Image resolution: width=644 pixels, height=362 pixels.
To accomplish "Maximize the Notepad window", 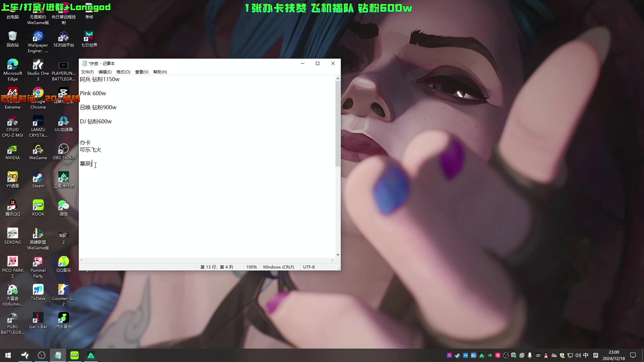I will tap(318, 63).
